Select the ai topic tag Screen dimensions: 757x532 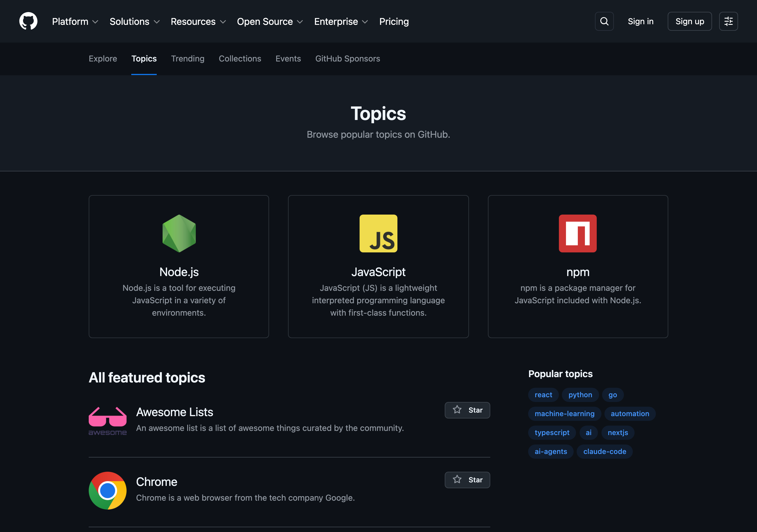click(588, 432)
